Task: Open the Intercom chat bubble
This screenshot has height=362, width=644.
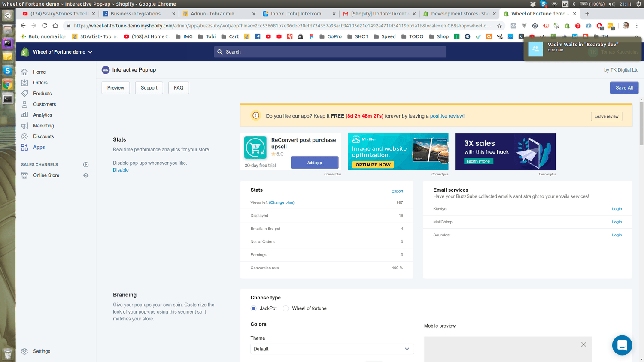Action: [x=622, y=345]
